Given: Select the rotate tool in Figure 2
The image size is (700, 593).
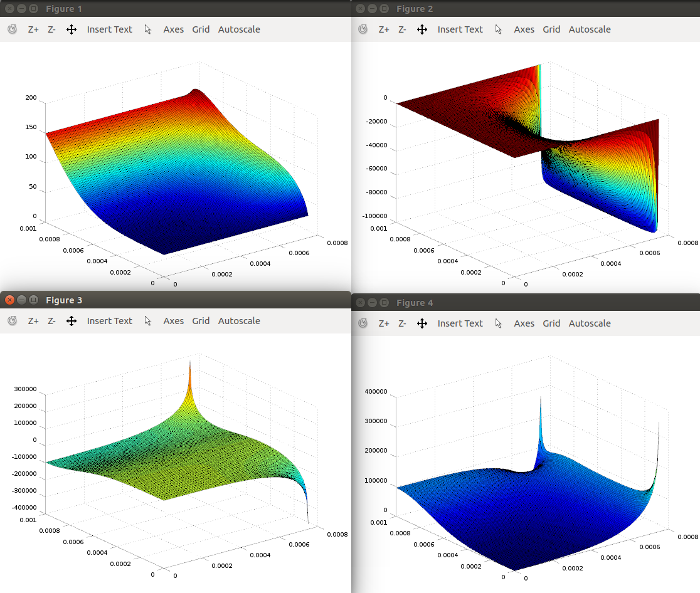Looking at the screenshot, I should pos(363,29).
